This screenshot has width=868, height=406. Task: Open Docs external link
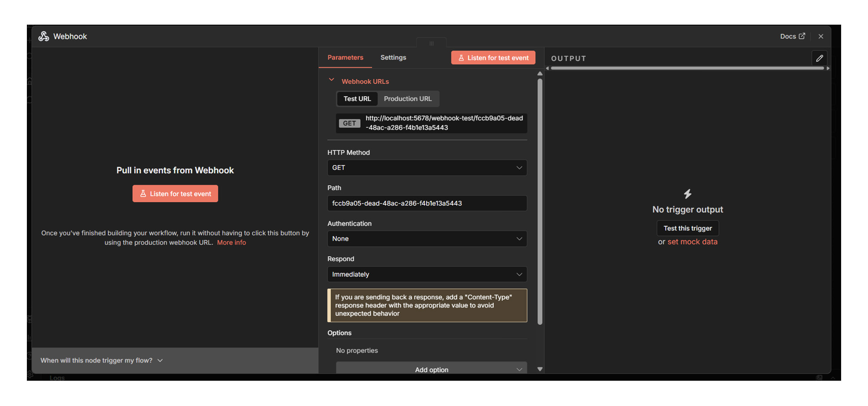(x=792, y=36)
